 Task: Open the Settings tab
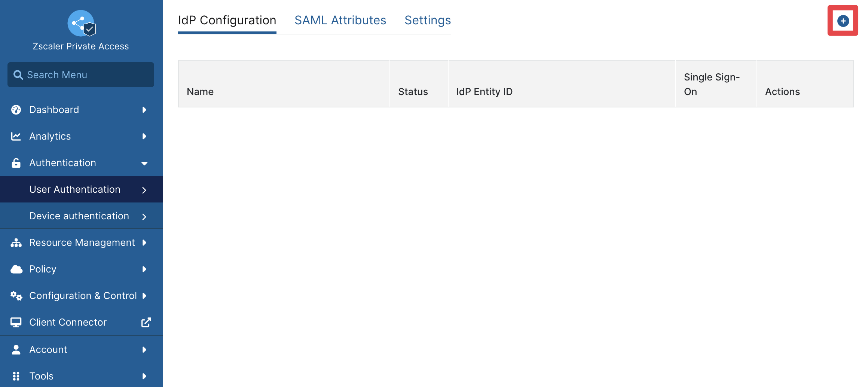[x=428, y=20]
